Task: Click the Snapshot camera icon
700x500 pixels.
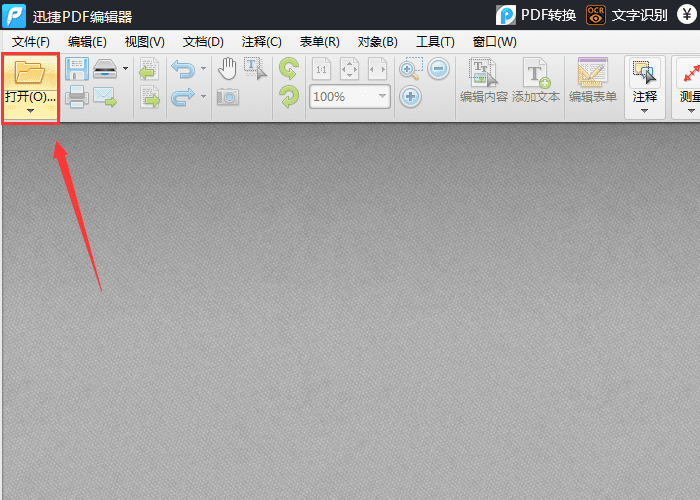Action: pos(228,96)
